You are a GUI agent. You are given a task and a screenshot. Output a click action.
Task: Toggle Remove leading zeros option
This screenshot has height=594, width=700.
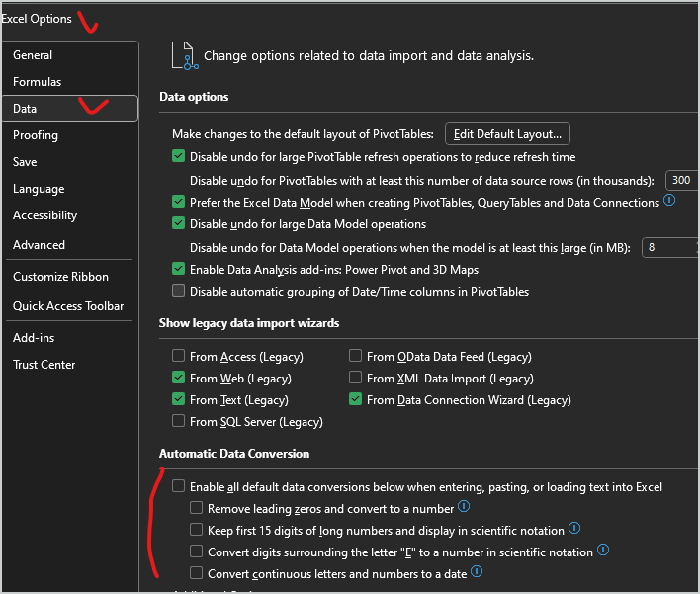click(196, 508)
